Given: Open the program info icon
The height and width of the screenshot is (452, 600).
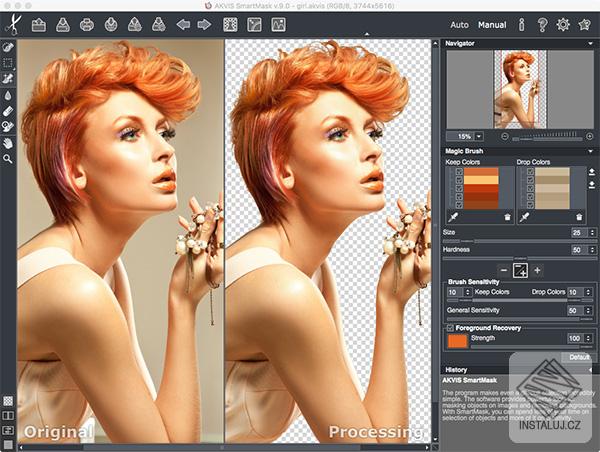Looking at the screenshot, I should [521, 25].
